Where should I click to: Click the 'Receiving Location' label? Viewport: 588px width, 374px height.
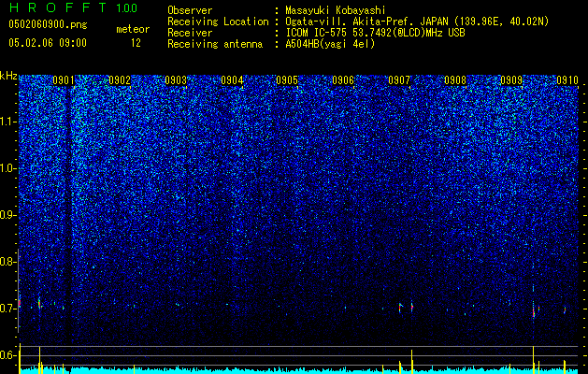click(x=218, y=22)
